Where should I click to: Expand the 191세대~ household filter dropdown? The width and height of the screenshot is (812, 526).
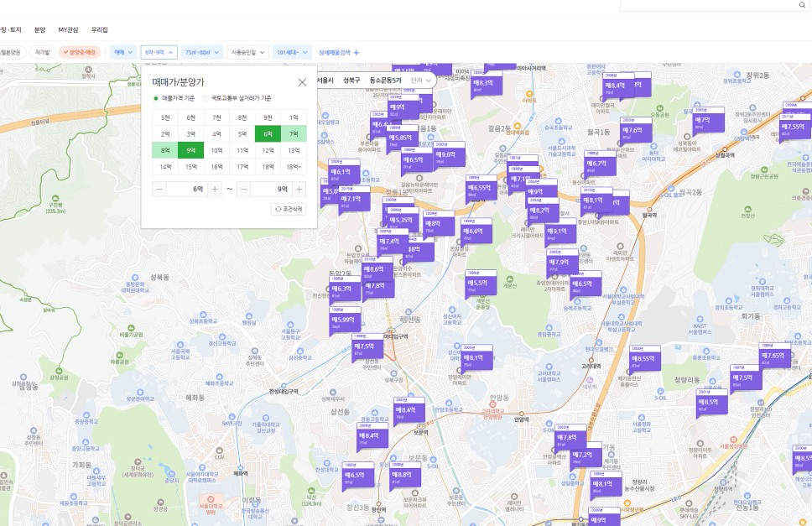coord(291,52)
